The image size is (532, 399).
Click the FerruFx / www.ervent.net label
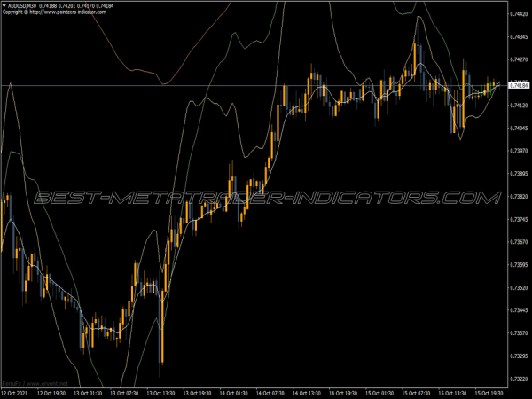(35, 384)
